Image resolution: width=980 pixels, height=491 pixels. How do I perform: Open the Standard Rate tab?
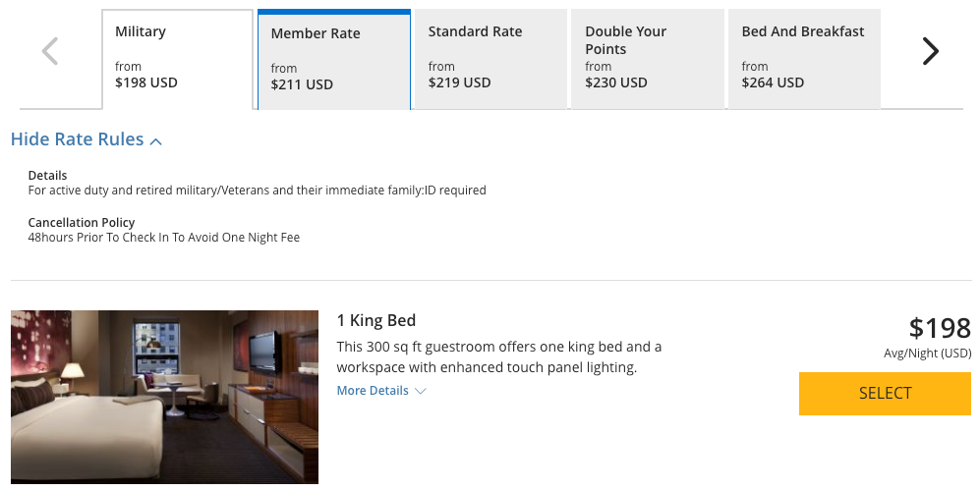click(x=490, y=59)
